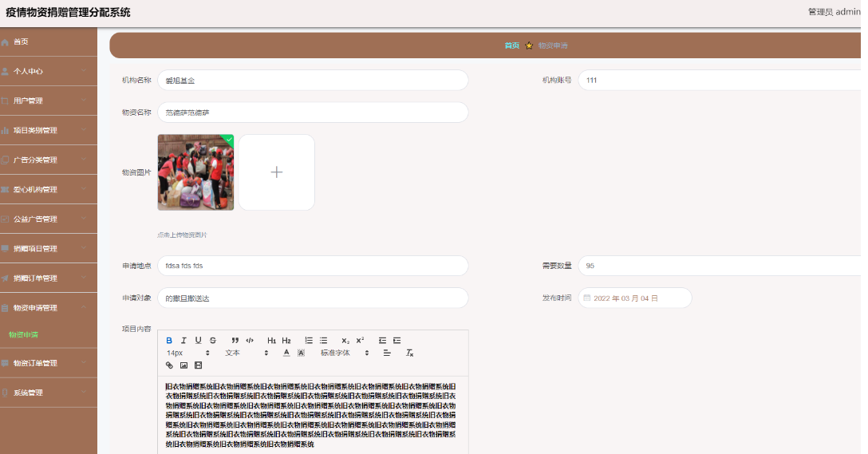Click the 需要数量 field showing 95

[720, 266]
